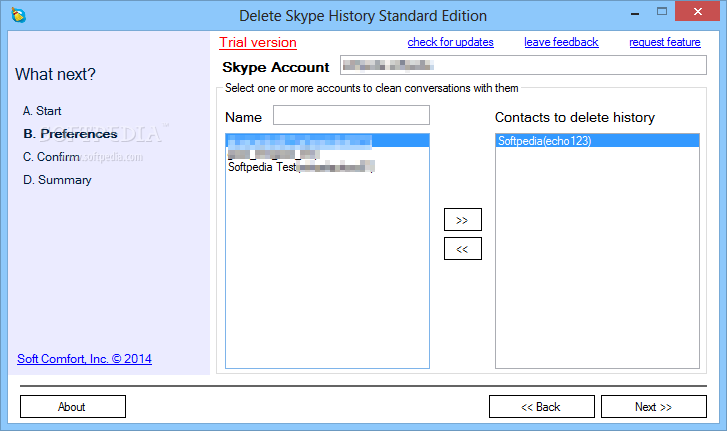This screenshot has height=431, width=727.
Task: Close the Delete Skype History window
Action: tap(697, 12)
